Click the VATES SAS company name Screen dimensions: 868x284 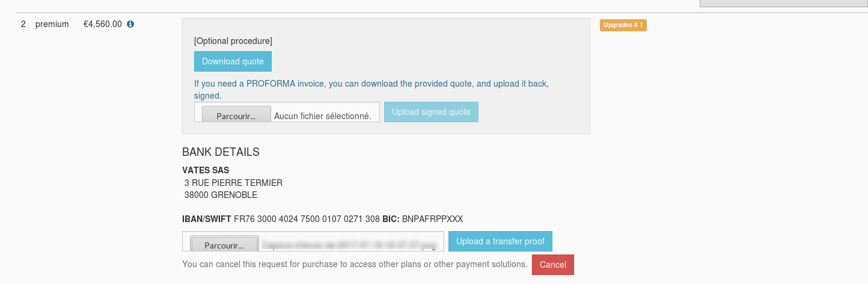(206, 170)
